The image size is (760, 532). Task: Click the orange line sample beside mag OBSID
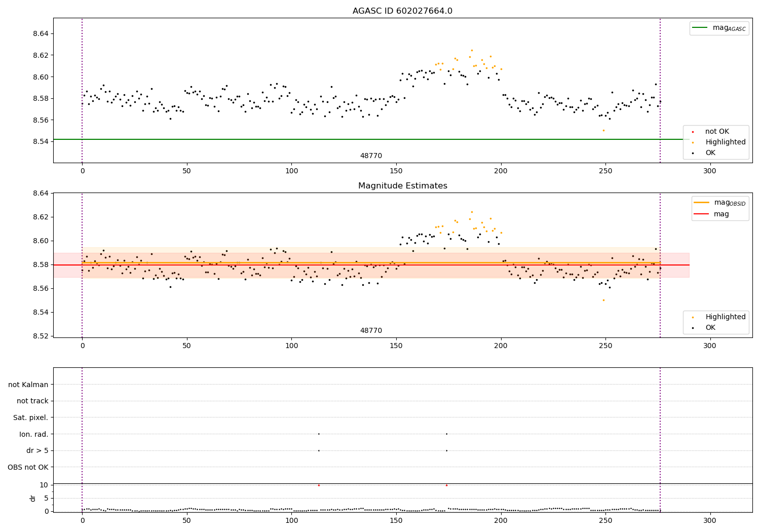pos(701,203)
